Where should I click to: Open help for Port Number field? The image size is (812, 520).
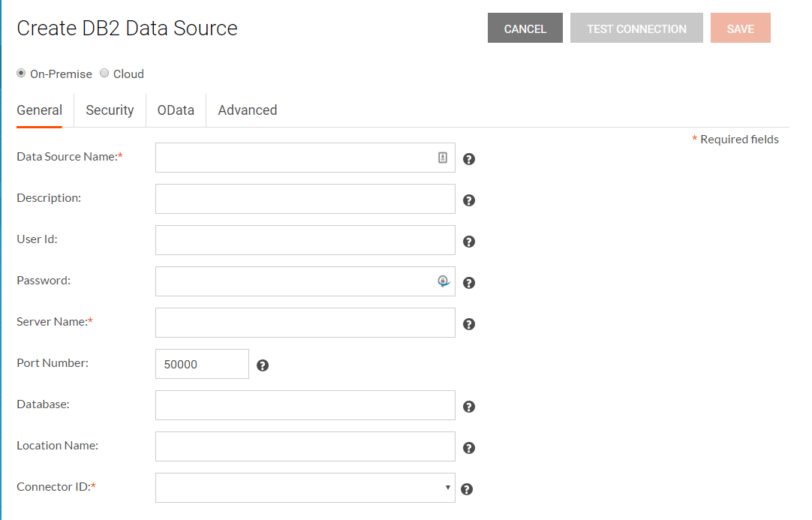(x=263, y=365)
